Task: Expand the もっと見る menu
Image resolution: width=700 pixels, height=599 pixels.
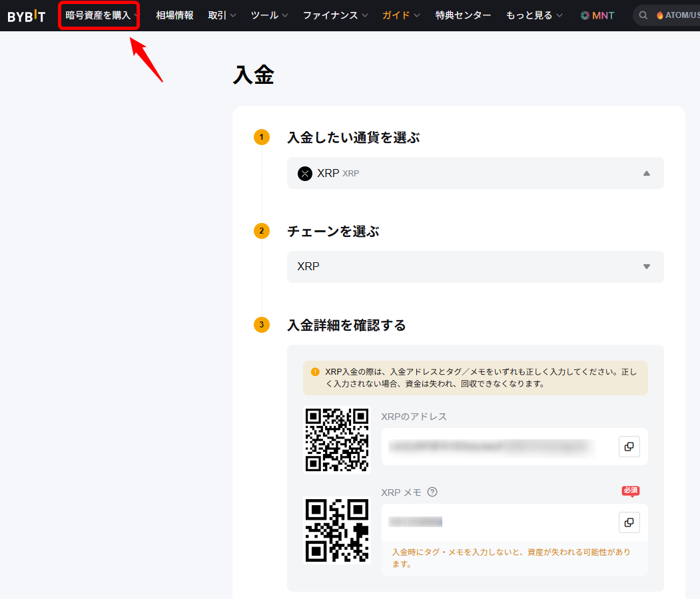Action: (533, 15)
